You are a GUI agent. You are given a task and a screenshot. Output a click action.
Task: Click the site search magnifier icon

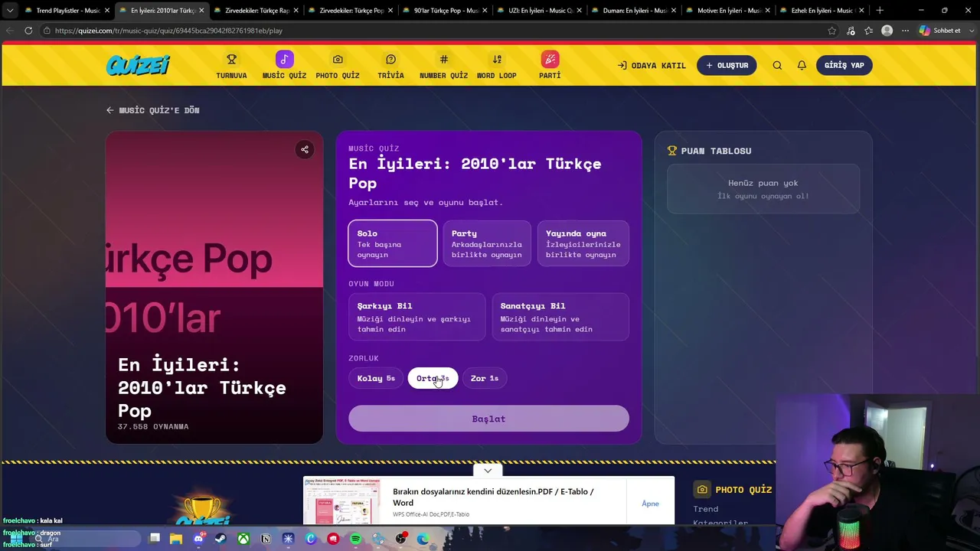(777, 65)
